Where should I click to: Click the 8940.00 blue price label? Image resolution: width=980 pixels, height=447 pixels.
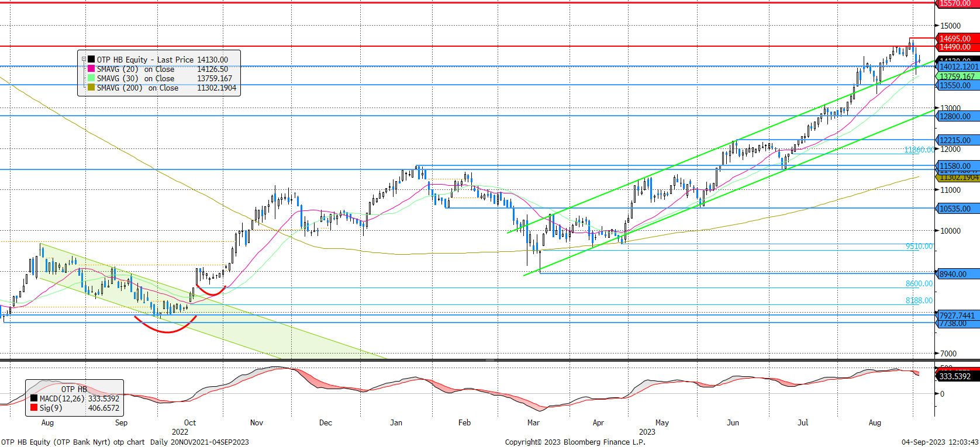[957, 274]
